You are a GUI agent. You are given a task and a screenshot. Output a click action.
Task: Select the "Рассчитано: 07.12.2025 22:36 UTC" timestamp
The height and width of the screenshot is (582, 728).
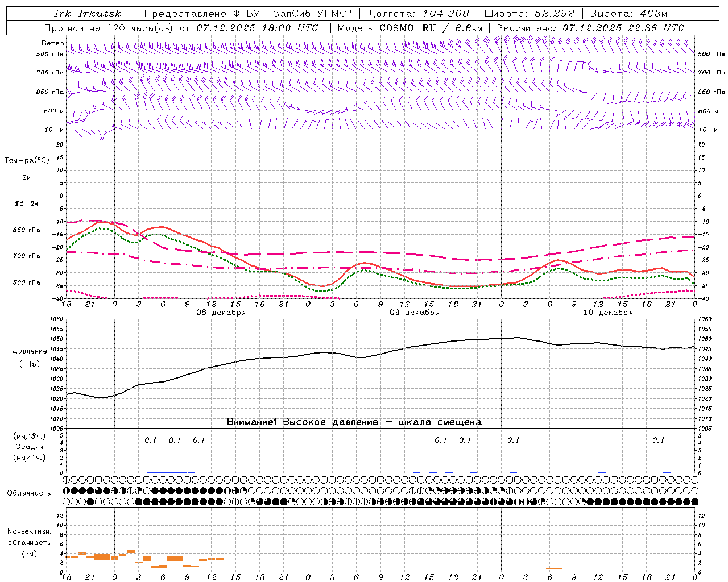pyautogui.click(x=590, y=28)
